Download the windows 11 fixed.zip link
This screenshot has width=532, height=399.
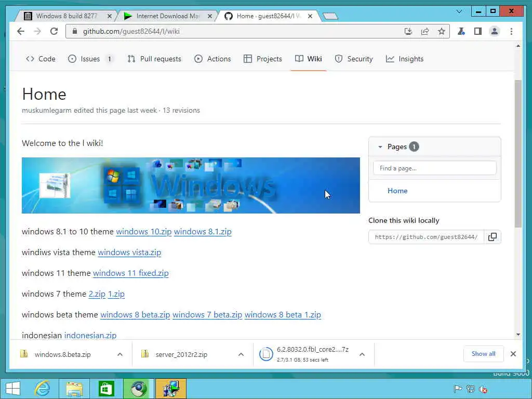point(131,273)
